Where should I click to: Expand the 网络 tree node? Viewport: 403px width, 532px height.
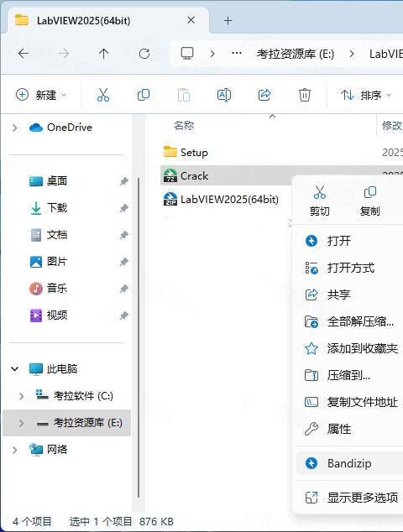click(14, 450)
